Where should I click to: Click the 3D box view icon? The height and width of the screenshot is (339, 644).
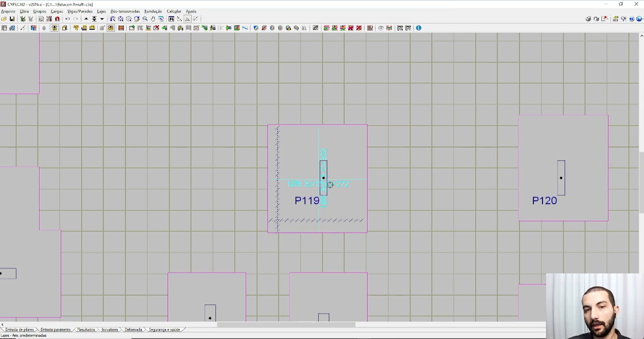coord(65,28)
